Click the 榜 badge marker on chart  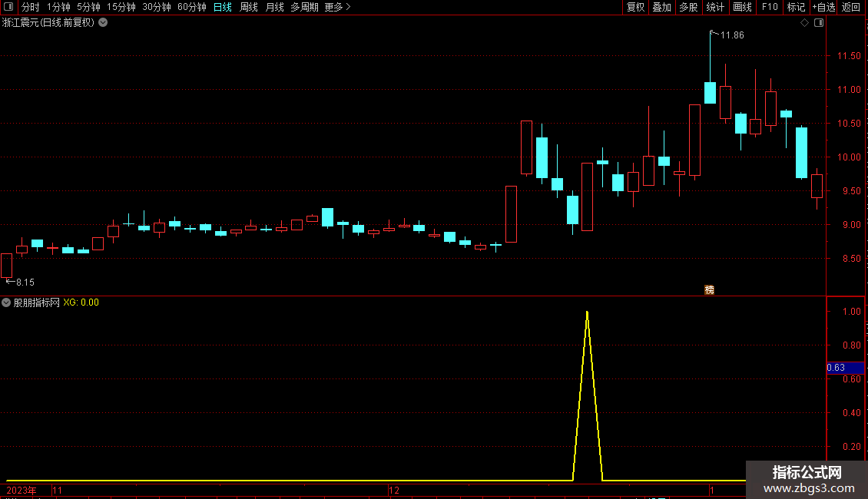(x=709, y=290)
